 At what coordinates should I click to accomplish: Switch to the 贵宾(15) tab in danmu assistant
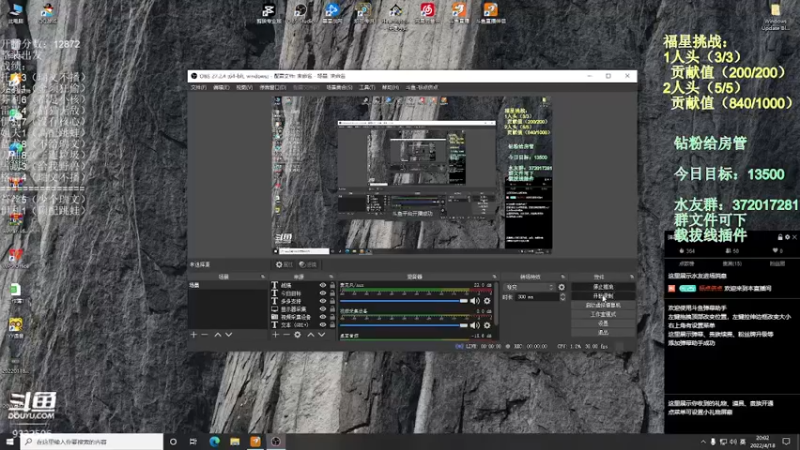[732, 264]
